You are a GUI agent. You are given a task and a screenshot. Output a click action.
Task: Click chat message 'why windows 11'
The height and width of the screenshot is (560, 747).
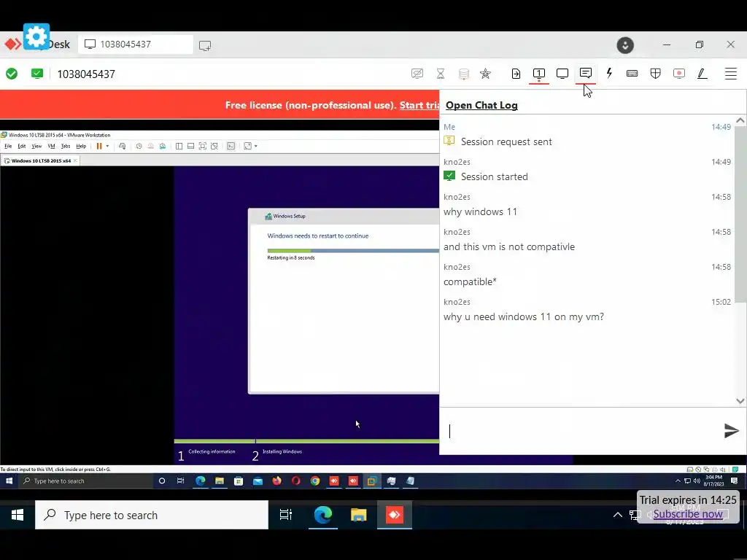480,211
